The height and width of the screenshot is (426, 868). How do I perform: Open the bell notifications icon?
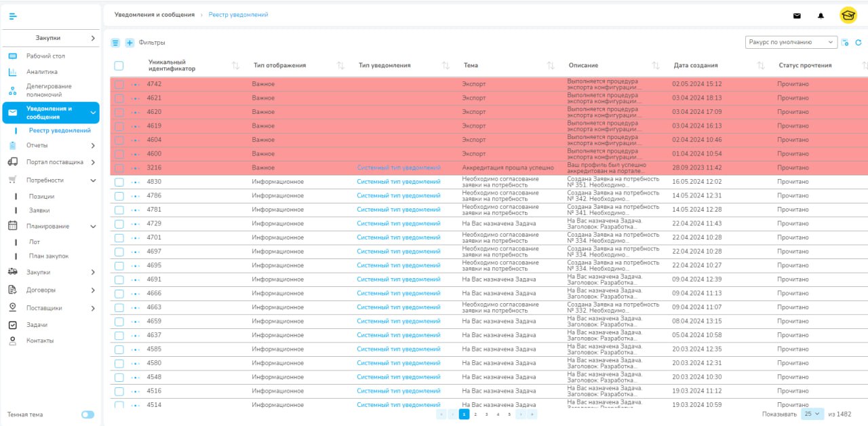coord(821,16)
